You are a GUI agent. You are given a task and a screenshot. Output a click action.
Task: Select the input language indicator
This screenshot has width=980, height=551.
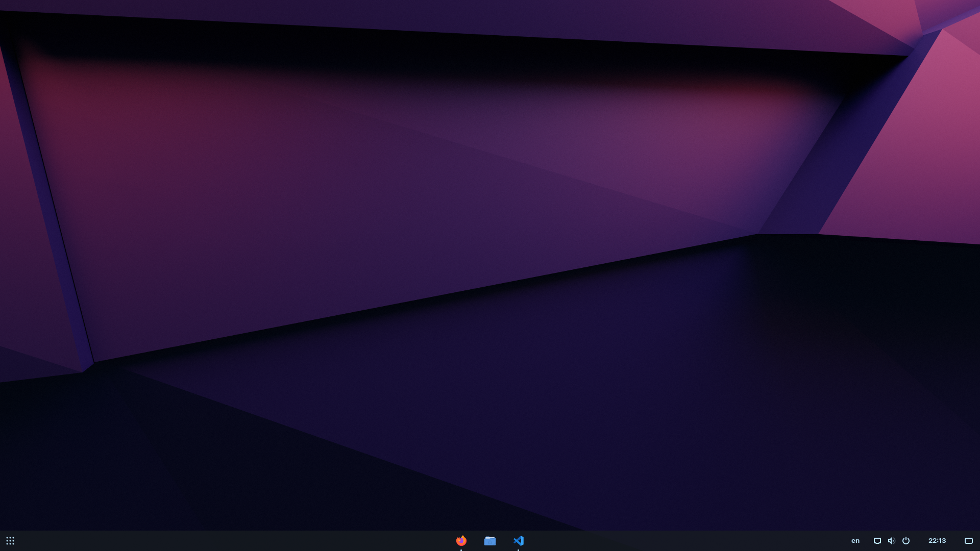(855, 541)
